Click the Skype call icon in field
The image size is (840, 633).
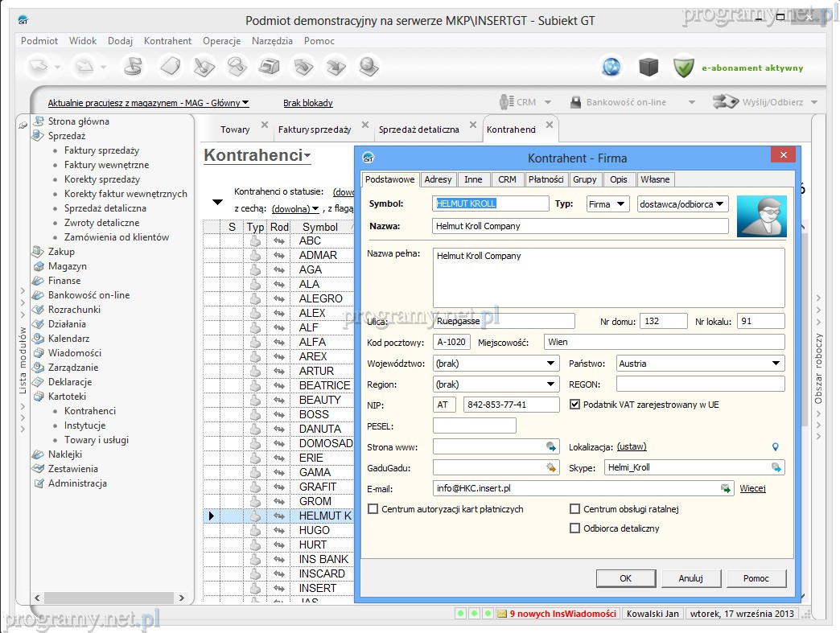776,467
